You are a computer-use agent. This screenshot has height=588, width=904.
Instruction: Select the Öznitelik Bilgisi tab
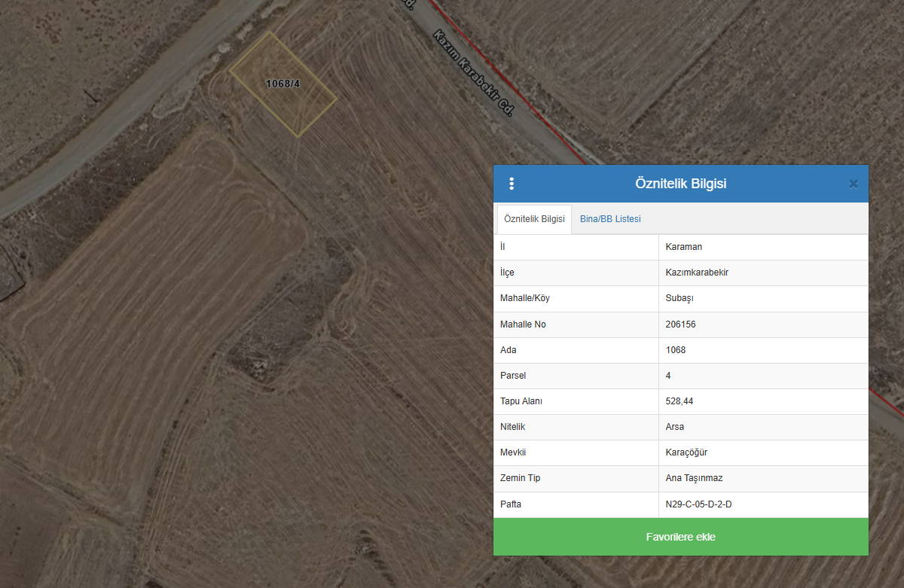[534, 219]
